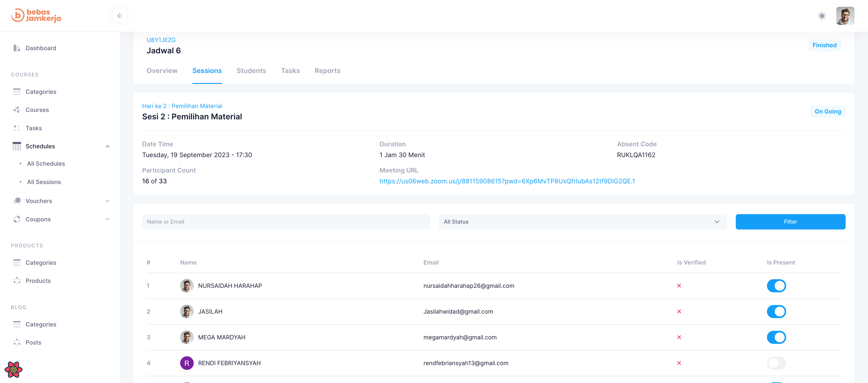Screen dimensions: 868x383
Task: Click the Posts sidebar icon
Action: (17, 342)
